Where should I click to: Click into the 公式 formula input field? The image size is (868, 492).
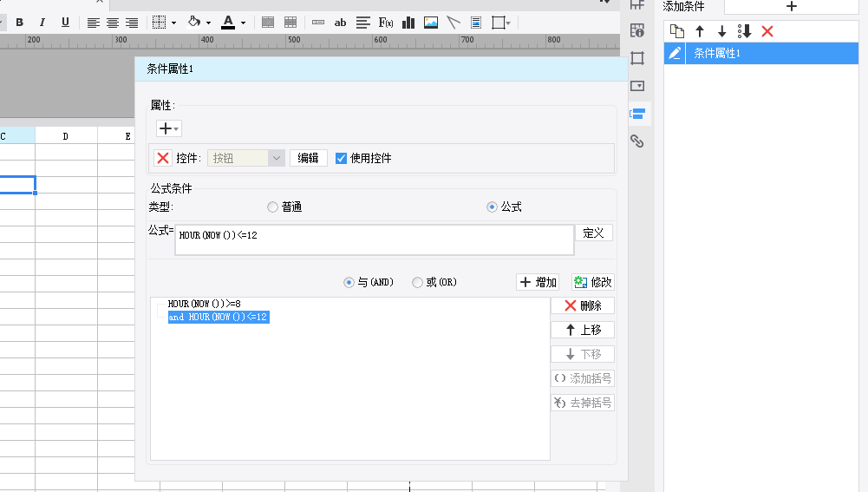(x=375, y=239)
